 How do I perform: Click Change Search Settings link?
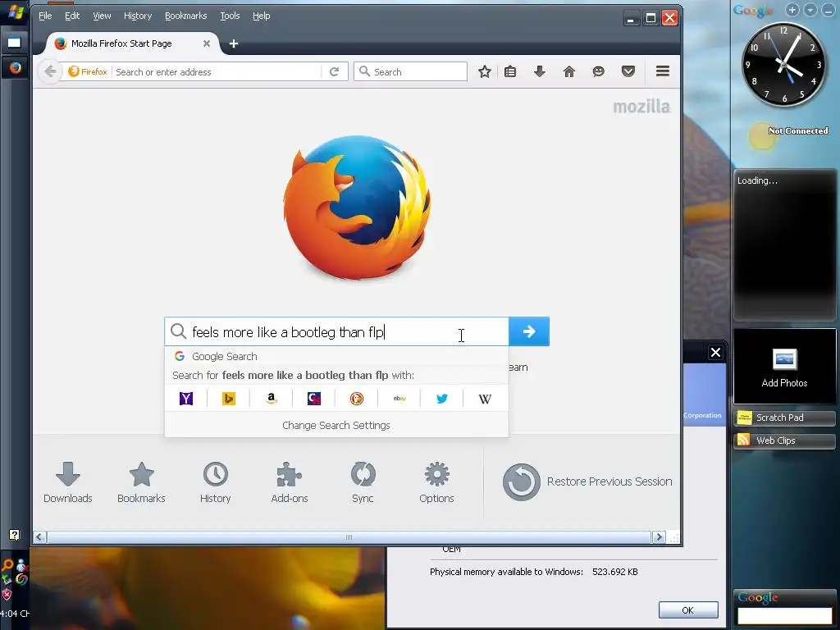coord(336,426)
